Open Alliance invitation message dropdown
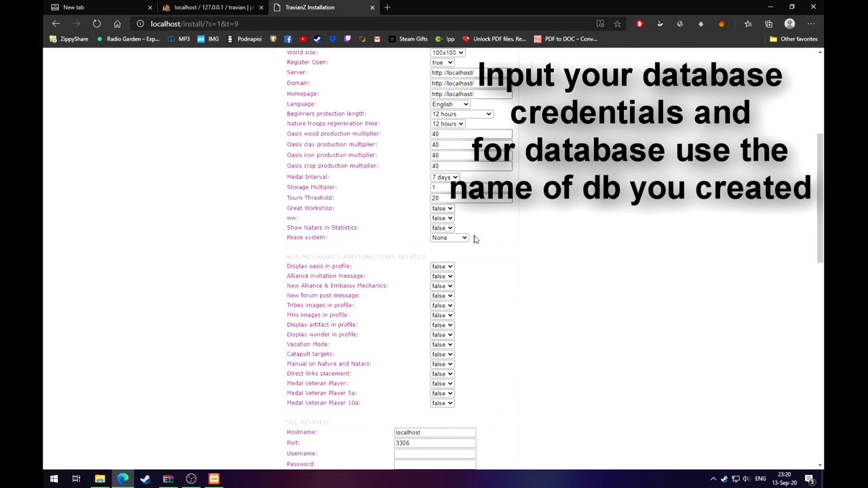The width and height of the screenshot is (868, 488). (x=442, y=276)
